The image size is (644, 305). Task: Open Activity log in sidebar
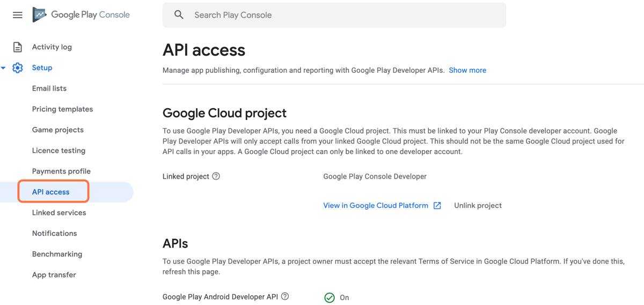click(x=52, y=47)
